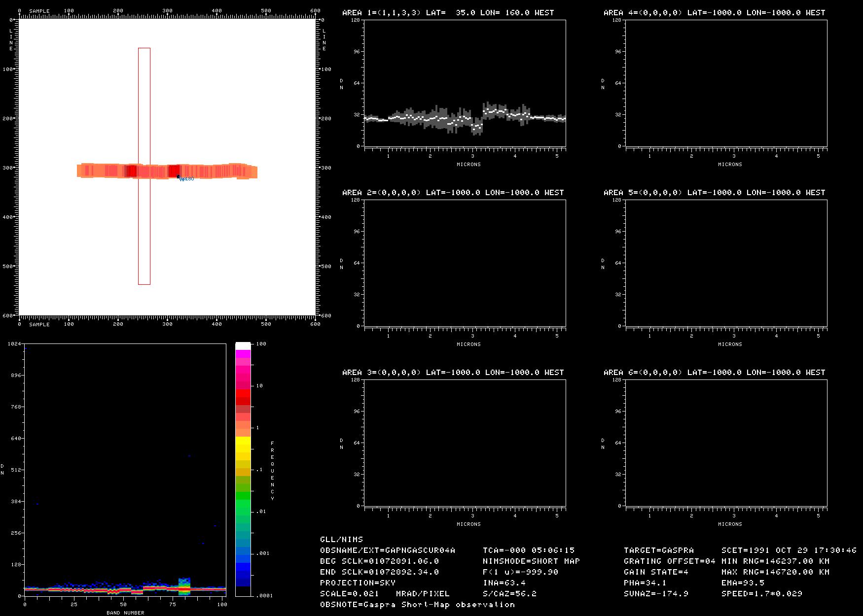The height and width of the screenshot is (616, 863).
Task: Click the GAIN STATE=4 text
Action: point(656,572)
